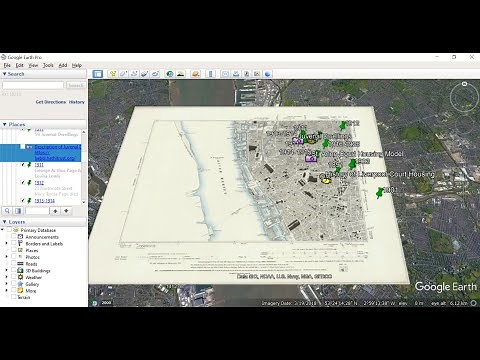Click the Save Image toolbar icon
Screen dimensions: 480x360
(x=246, y=74)
